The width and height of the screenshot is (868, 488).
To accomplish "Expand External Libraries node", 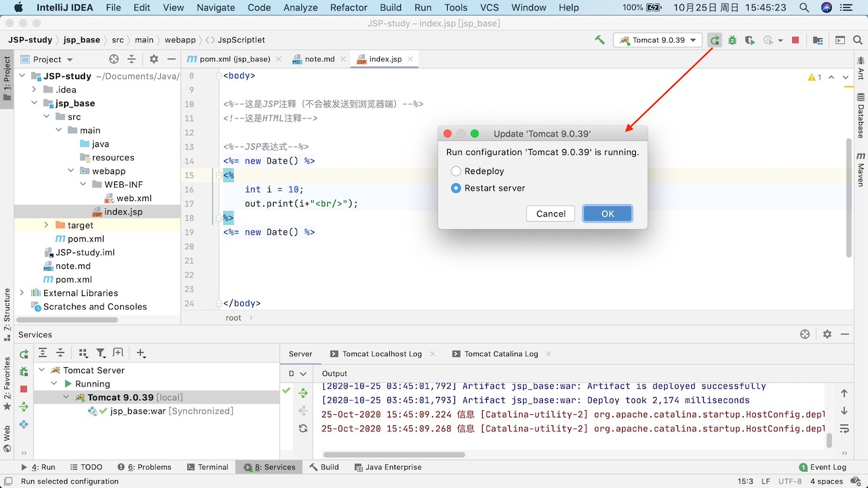I will [21, 293].
